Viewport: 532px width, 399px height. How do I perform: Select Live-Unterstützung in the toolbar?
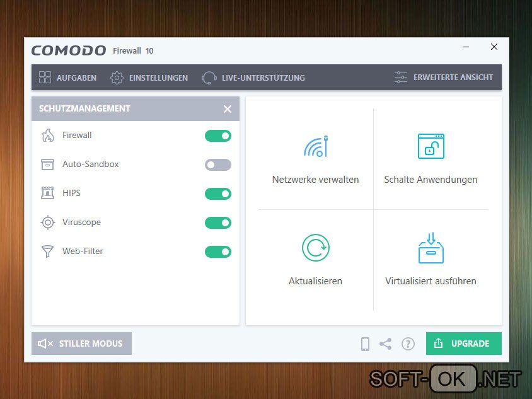point(253,78)
